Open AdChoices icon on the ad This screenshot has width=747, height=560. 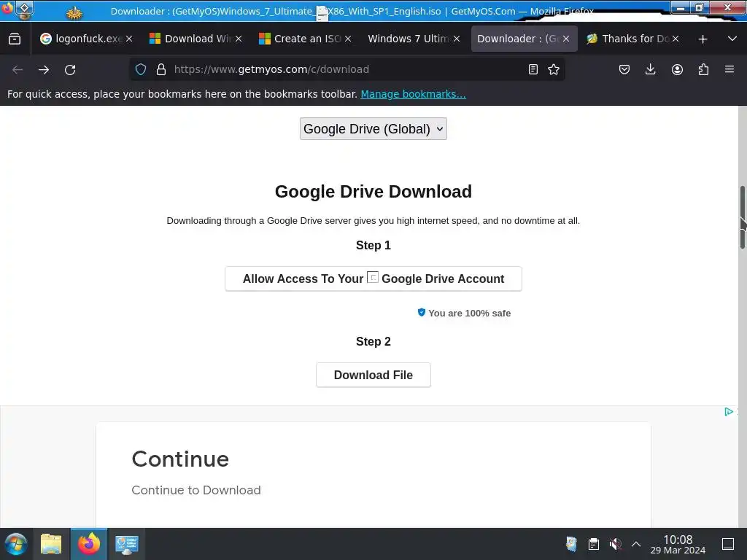[729, 411]
